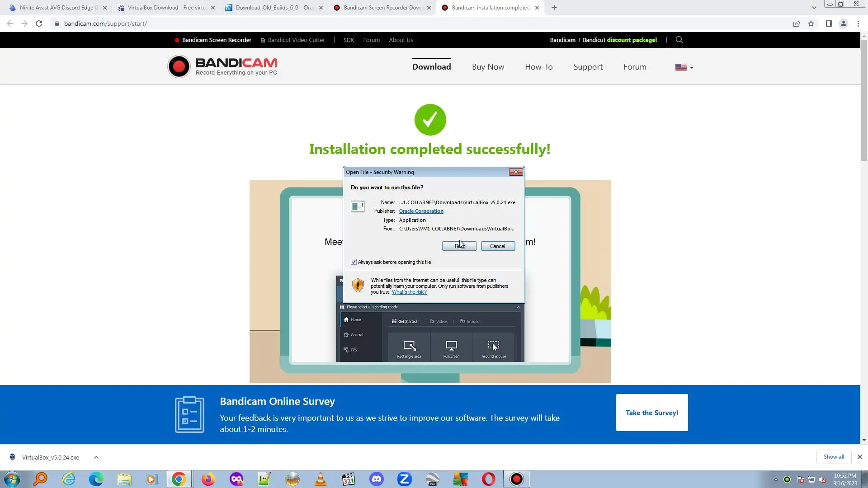Uncheck Always ask before opening this file
The height and width of the screenshot is (488, 868).
pos(354,262)
